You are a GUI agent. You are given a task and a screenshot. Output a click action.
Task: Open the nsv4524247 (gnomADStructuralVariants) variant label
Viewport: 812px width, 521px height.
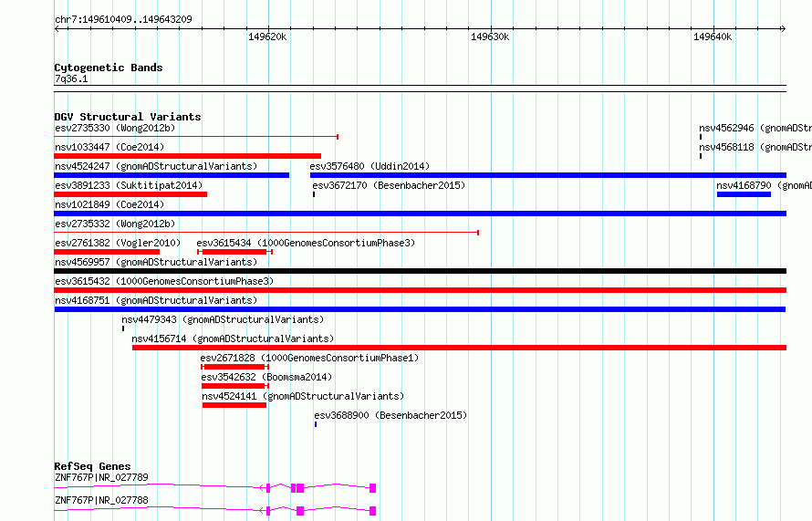click(156, 166)
